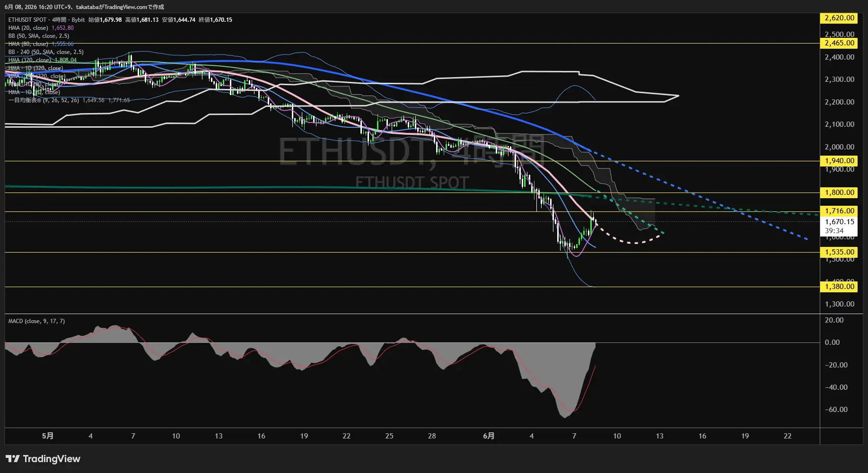This screenshot has height=473, width=868.
Task: Click the 5月 label on time axis
Action: 48,436
